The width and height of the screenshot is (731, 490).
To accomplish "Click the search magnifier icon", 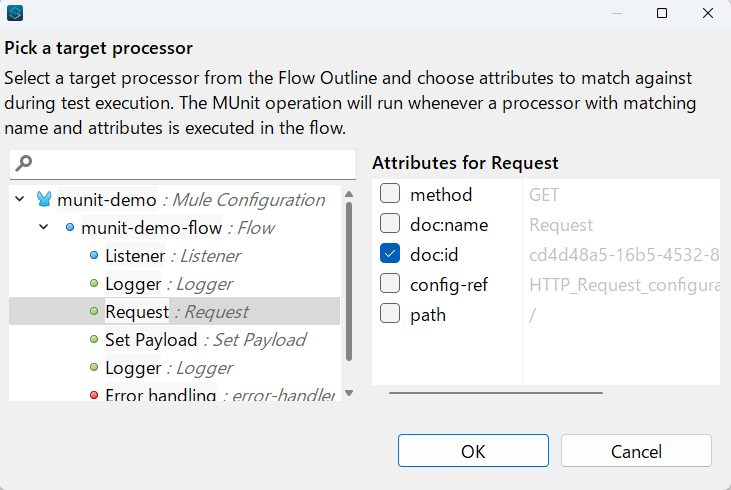I will [x=25, y=163].
